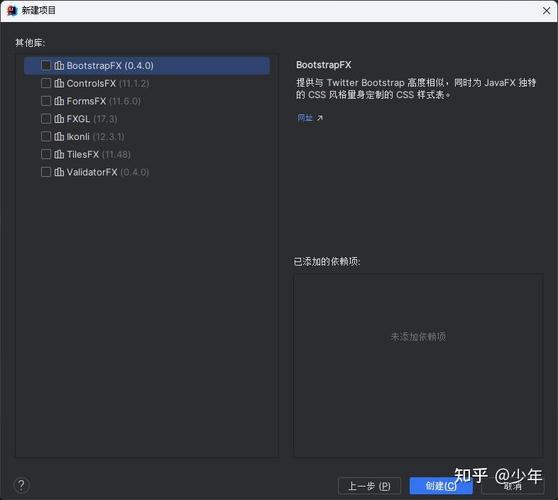Image resolution: width=558 pixels, height=500 pixels.
Task: Select the ValidatorFX row text
Action: (x=108, y=172)
